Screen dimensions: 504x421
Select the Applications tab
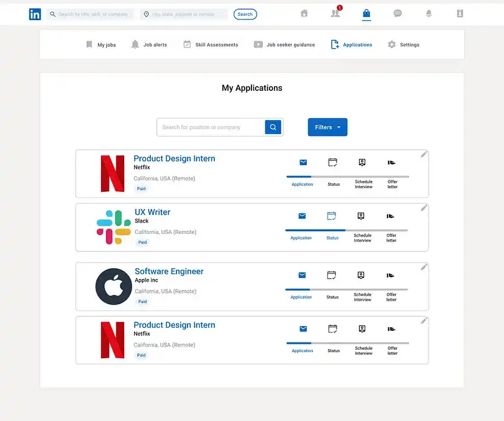pos(351,44)
